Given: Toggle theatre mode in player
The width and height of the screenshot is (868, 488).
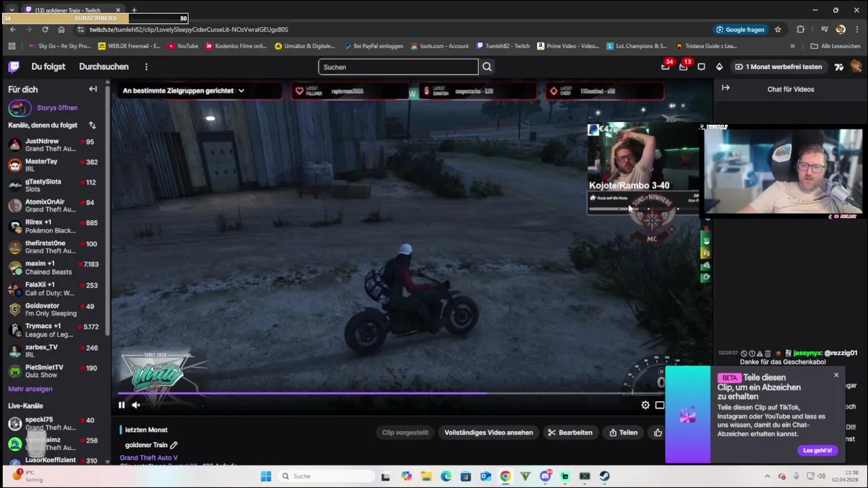Looking at the screenshot, I should (660, 405).
